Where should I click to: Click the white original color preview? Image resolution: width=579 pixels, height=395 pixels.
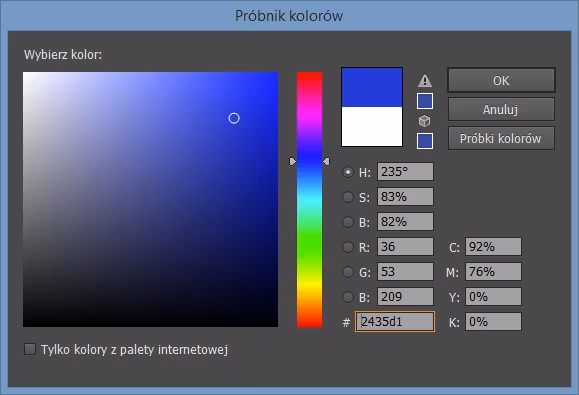point(372,127)
